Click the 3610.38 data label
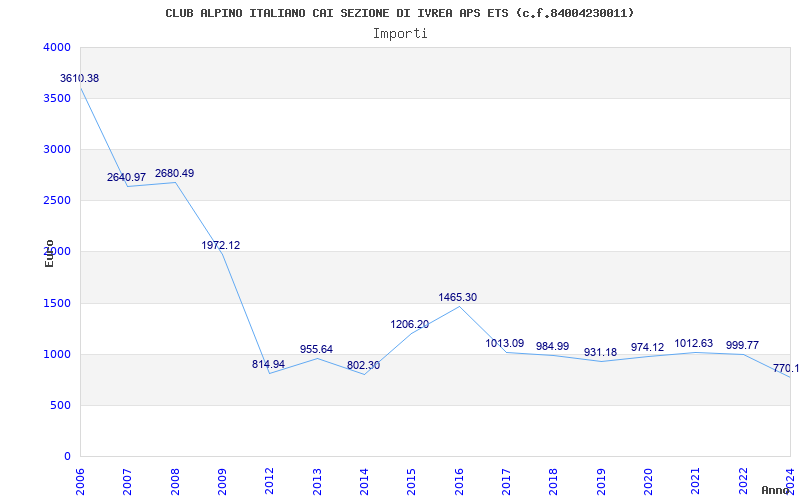Image resolution: width=800 pixels, height=500 pixels. point(80,79)
